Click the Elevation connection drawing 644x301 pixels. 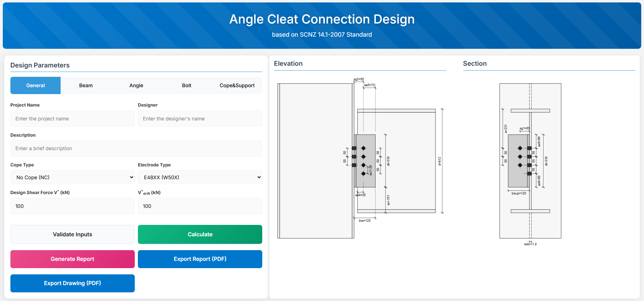pyautogui.click(x=360, y=161)
